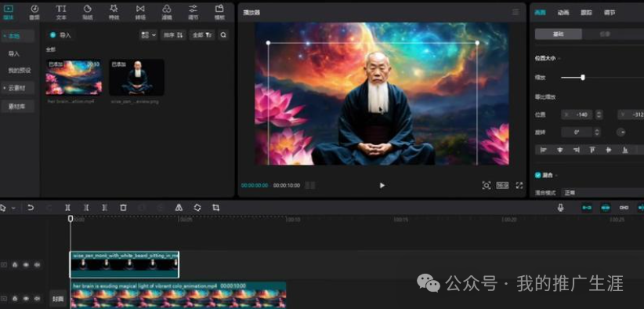Click the Crop tool icon
Viewport: 644px width, 309px height.
215,208
